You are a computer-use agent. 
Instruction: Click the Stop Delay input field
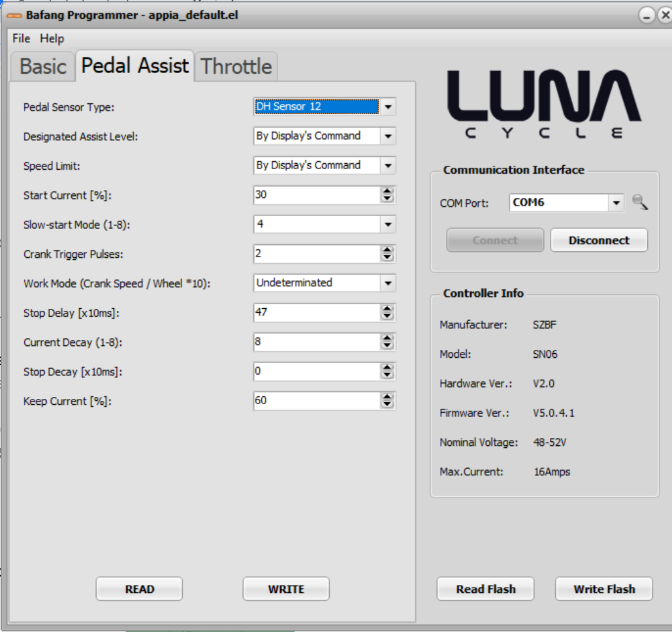pyautogui.click(x=317, y=312)
